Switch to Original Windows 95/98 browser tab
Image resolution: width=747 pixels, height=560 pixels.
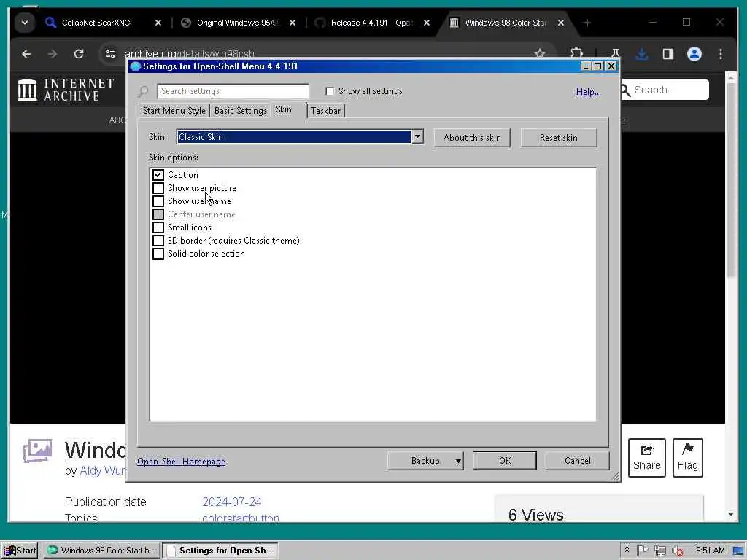(237, 23)
